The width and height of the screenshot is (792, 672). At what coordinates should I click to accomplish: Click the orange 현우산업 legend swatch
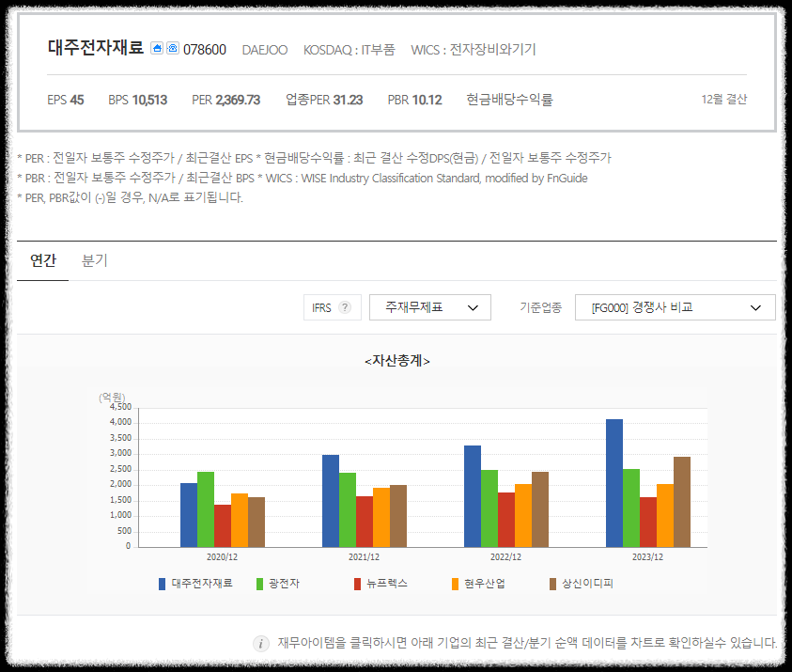point(455,584)
